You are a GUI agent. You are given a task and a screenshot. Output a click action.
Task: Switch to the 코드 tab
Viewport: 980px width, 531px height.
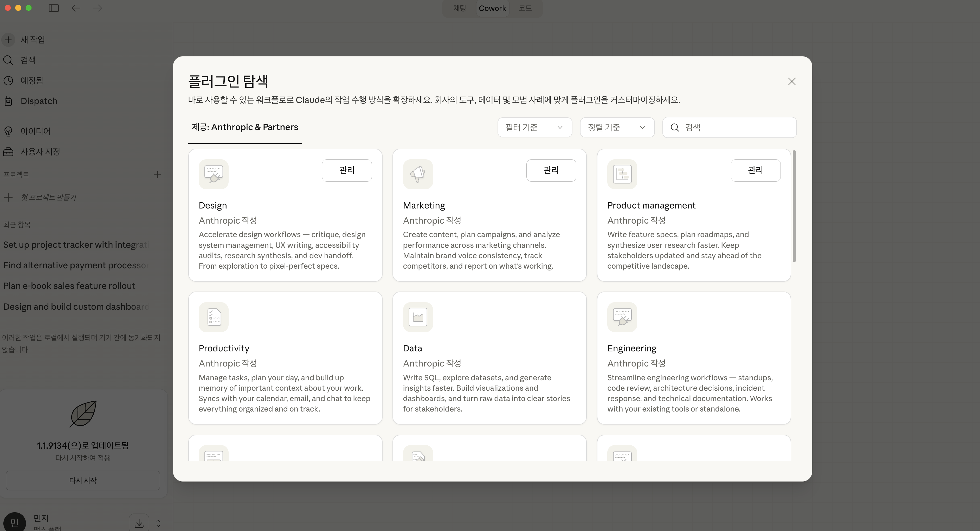click(x=525, y=8)
